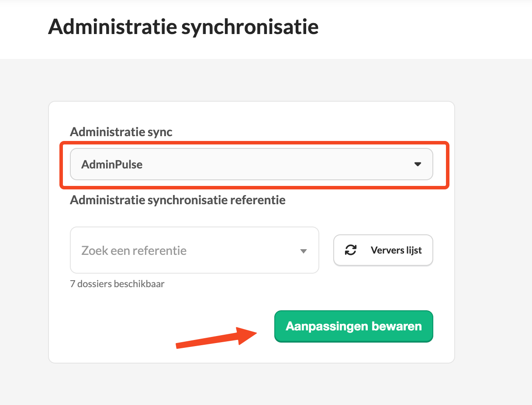Screen dimensions: 532x405
Task: Click the red highlight border around the dropdown
Action: coord(255,143)
